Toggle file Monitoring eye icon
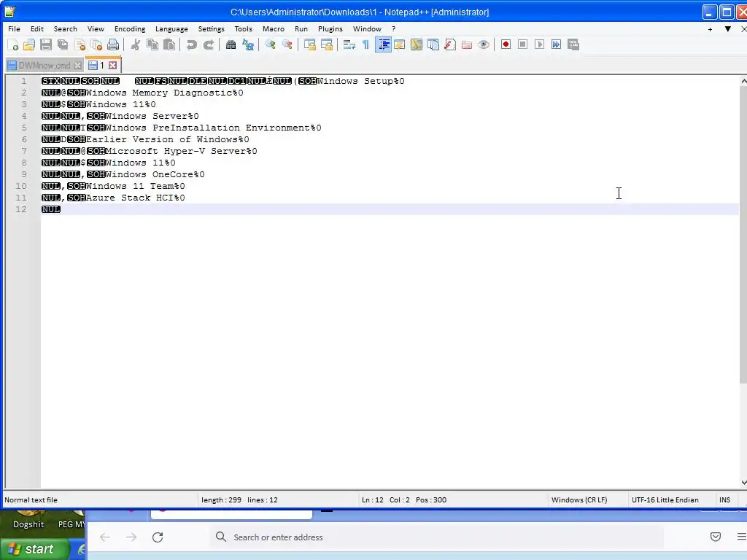This screenshot has height=560, width=747. [x=484, y=44]
